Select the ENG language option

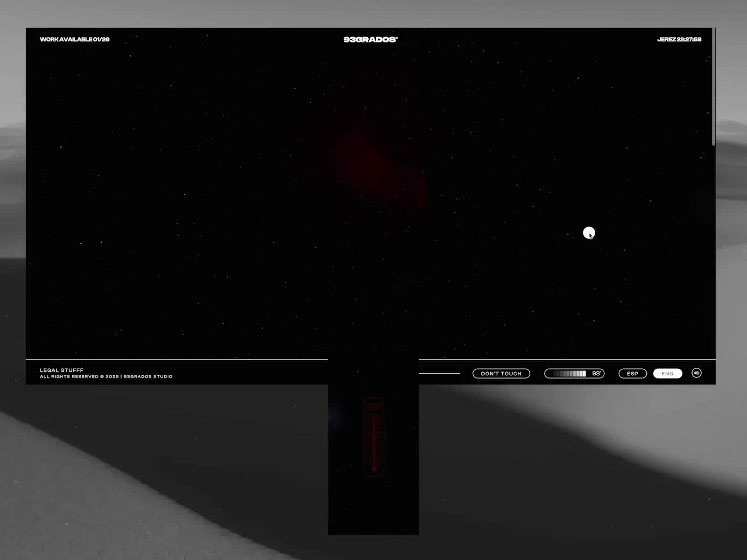pos(667,373)
